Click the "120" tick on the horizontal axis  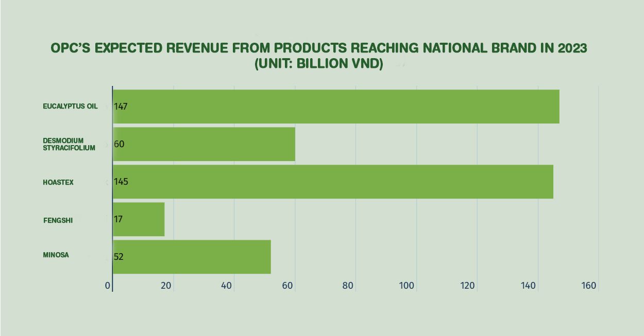[x=468, y=286]
